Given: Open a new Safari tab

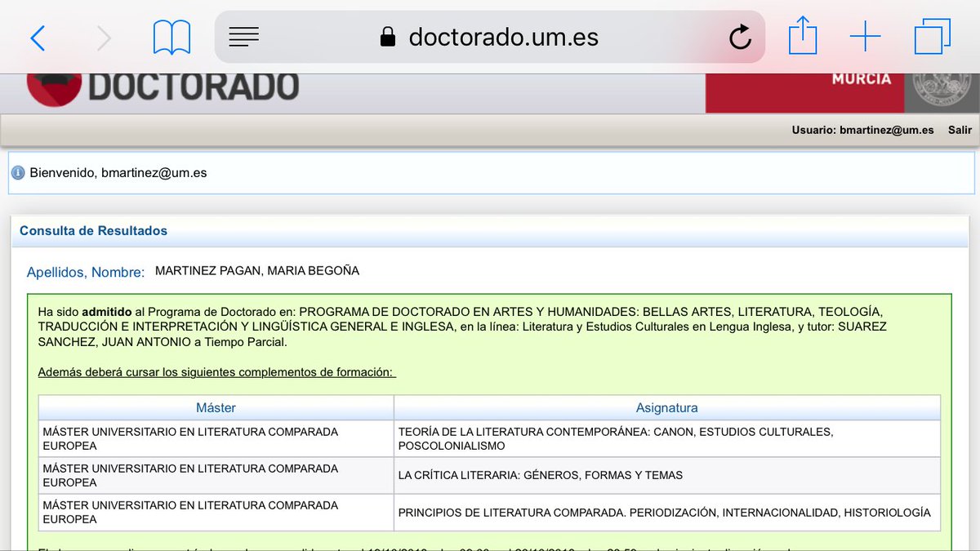Looking at the screenshot, I should click(866, 35).
